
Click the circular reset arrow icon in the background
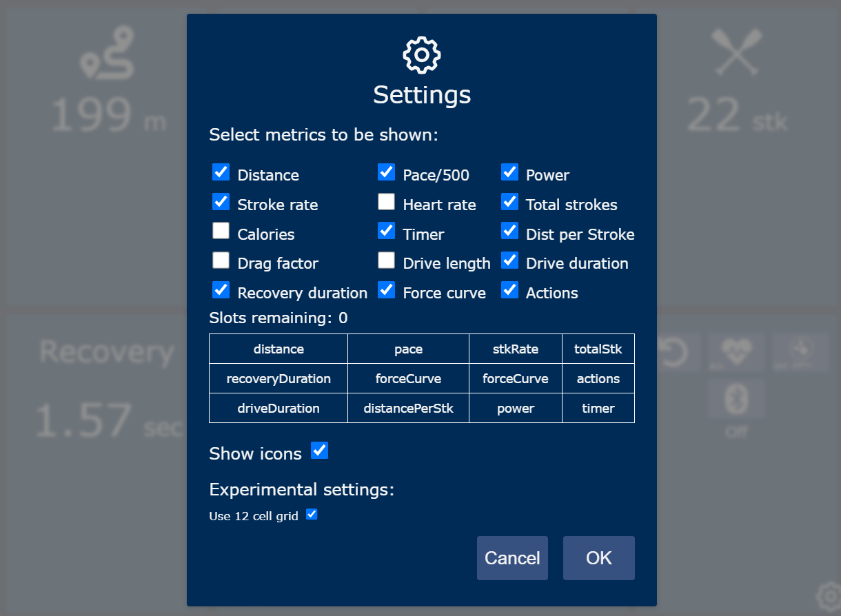click(x=675, y=352)
